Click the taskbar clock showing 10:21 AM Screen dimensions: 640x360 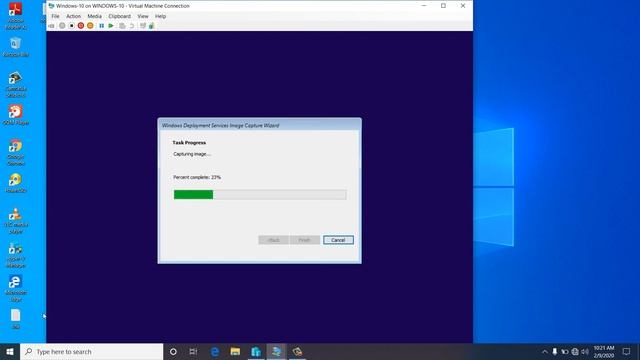click(604, 351)
